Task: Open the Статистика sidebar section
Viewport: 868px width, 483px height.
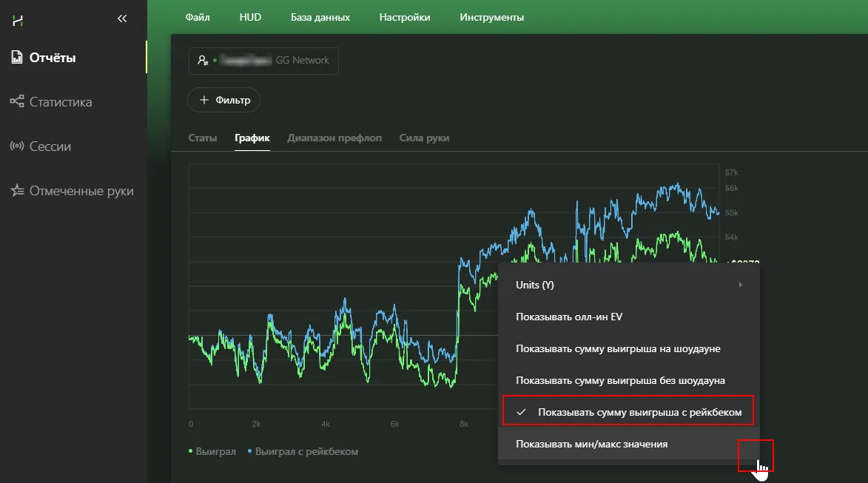Action: pyautogui.click(x=60, y=102)
